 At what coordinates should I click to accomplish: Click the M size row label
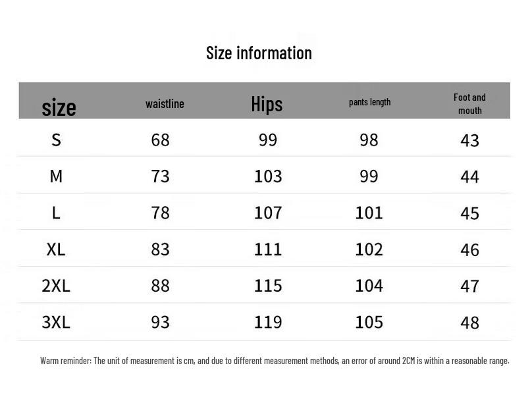click(56, 176)
